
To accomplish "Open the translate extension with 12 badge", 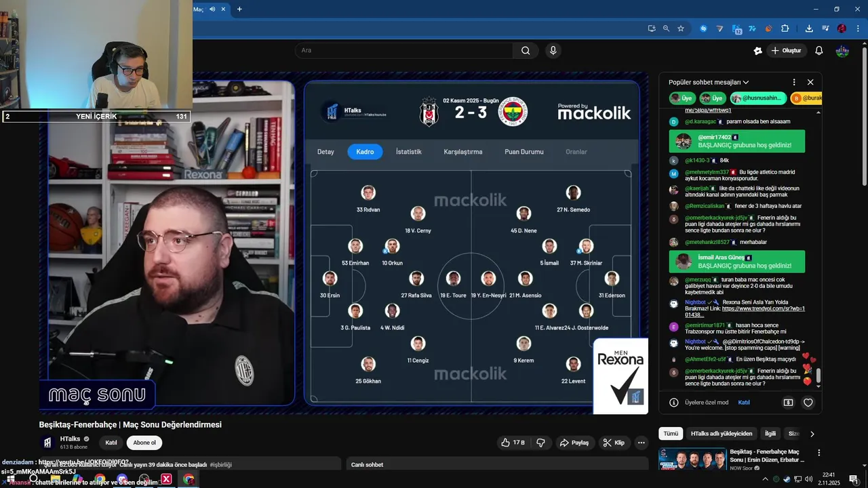I will (x=736, y=28).
